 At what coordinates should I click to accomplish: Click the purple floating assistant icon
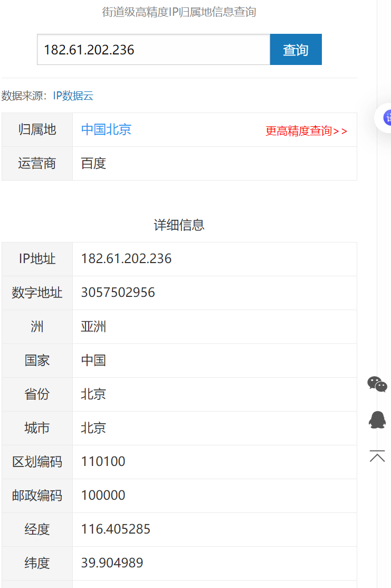pyautogui.click(x=387, y=118)
